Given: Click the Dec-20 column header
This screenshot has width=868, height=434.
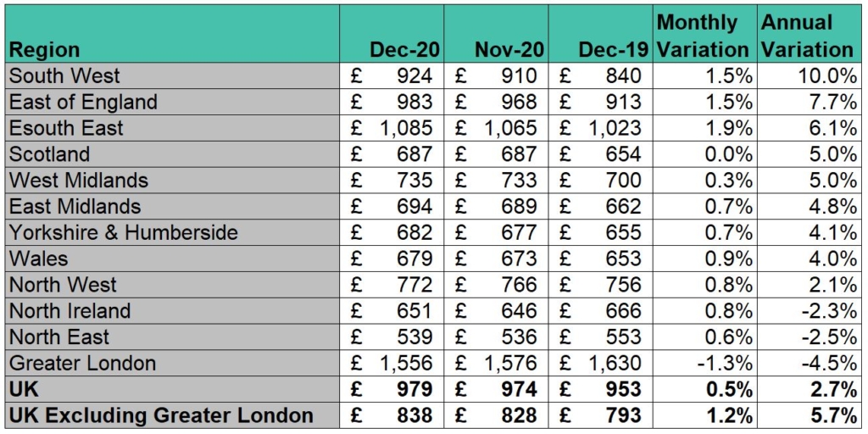Looking at the screenshot, I should point(392,34).
